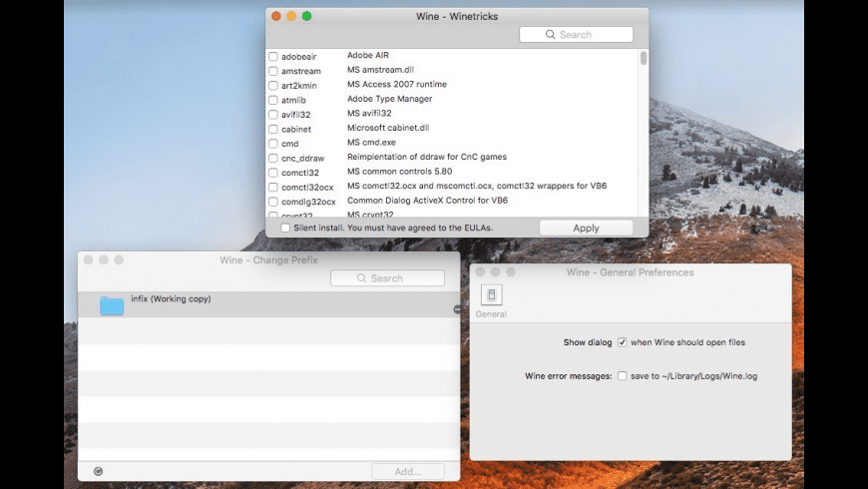Click the magnifier icon in Change Prefix search

(x=361, y=278)
